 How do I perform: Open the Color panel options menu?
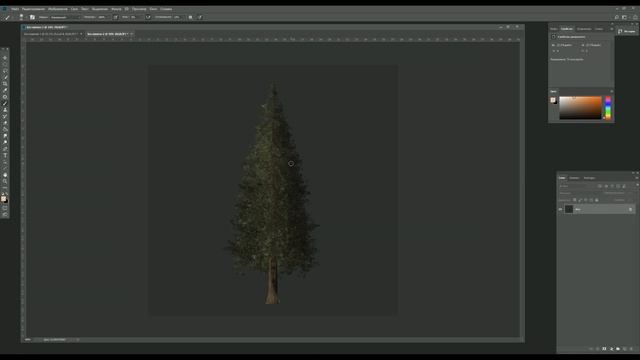pyautogui.click(x=611, y=91)
